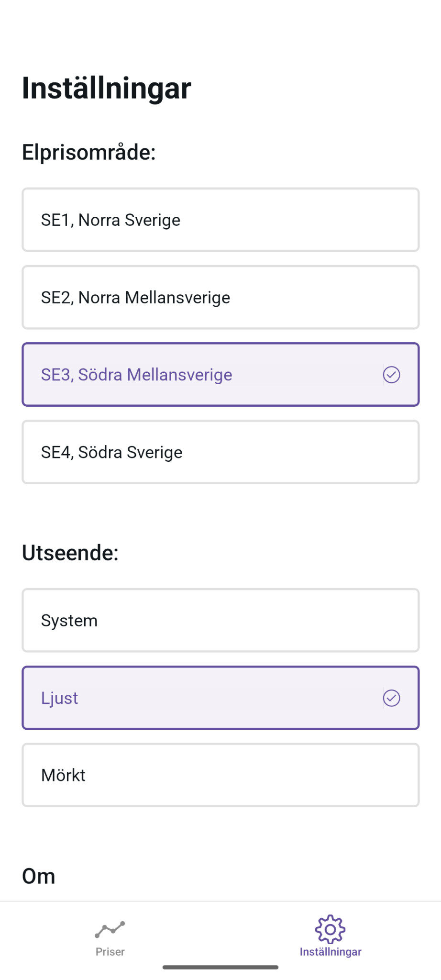The height and width of the screenshot is (980, 441).
Task: Set appearance to System
Action: (x=220, y=621)
